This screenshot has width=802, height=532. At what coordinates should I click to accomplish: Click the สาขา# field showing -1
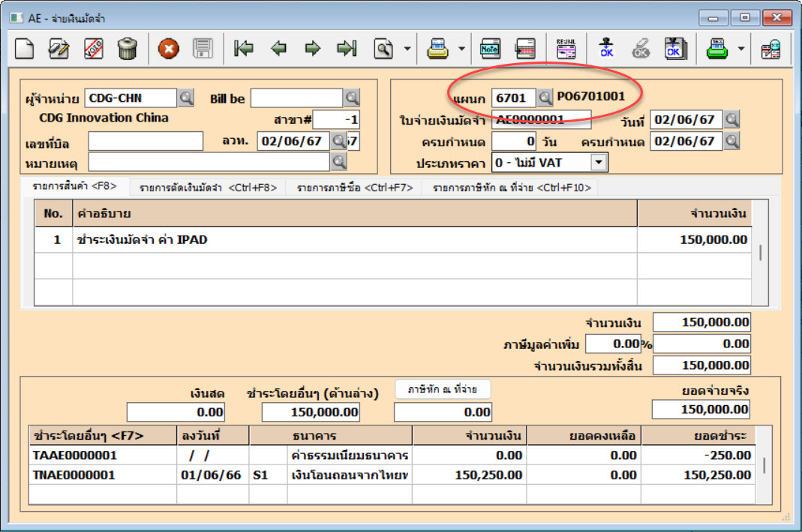pos(336,120)
